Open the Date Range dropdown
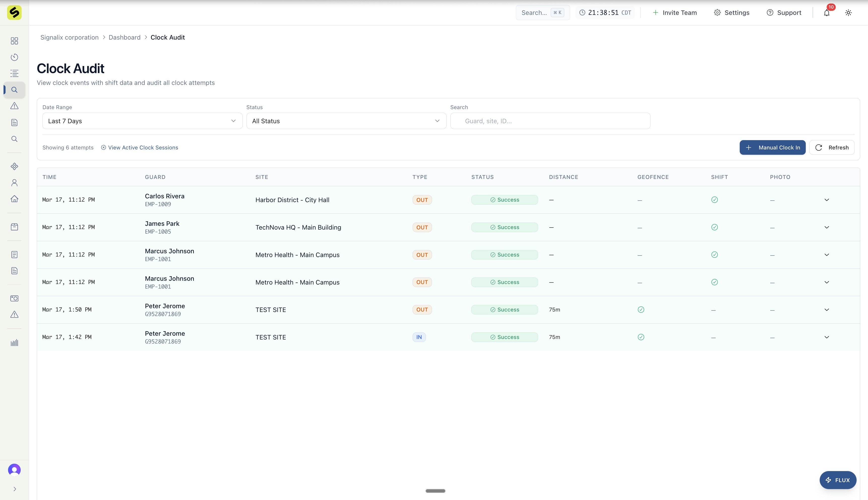Image resolution: width=868 pixels, height=500 pixels. click(x=142, y=121)
